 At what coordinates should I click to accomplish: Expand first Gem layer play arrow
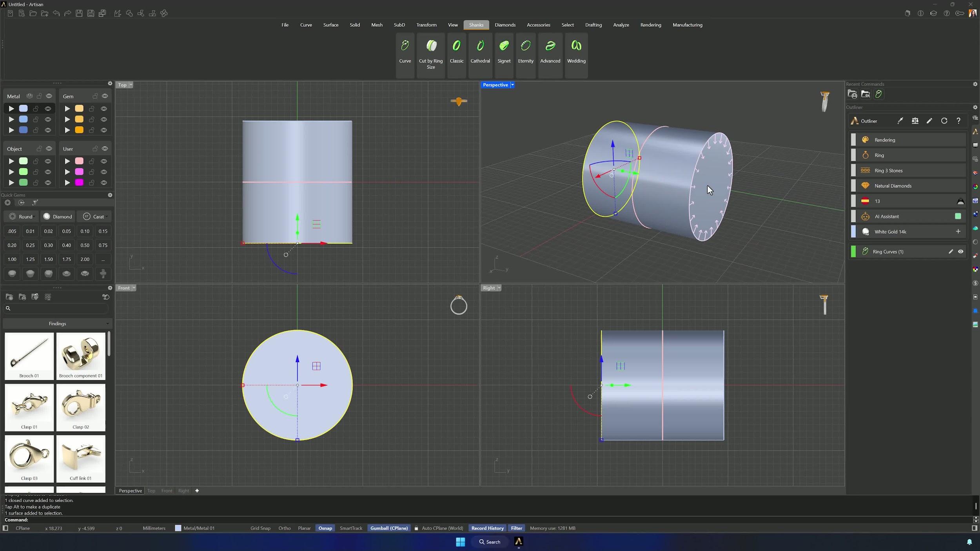67,109
